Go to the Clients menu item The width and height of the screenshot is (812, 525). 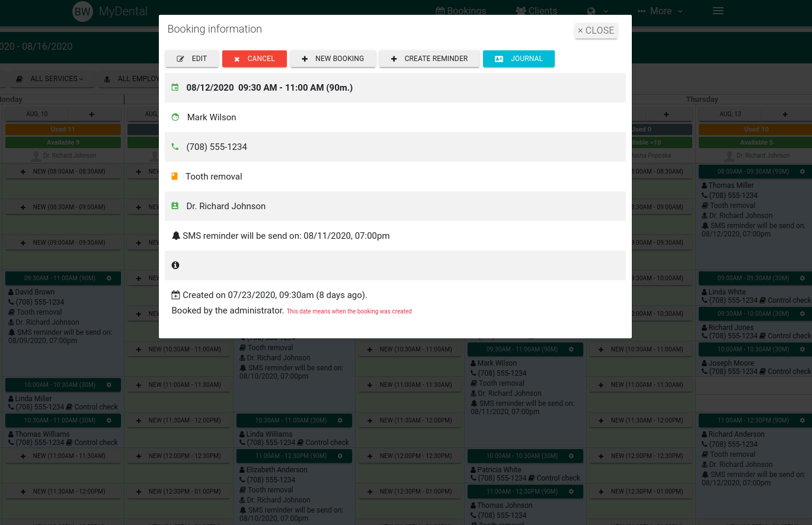coord(536,11)
